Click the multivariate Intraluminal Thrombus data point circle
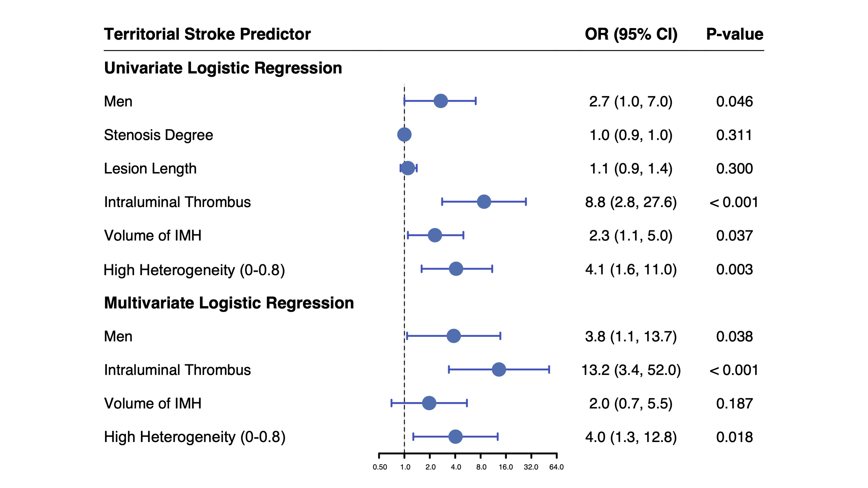Screen dimensions: 868x488 coord(499,369)
